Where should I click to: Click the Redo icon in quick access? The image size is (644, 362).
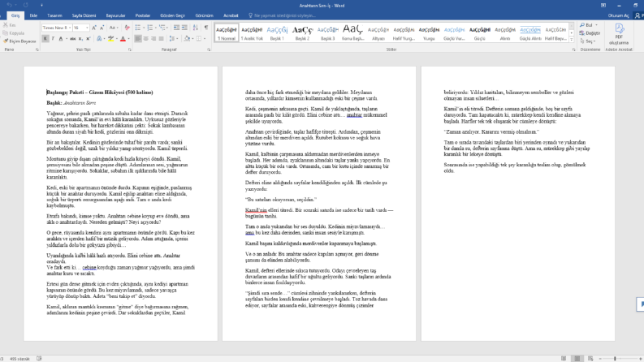26,6
